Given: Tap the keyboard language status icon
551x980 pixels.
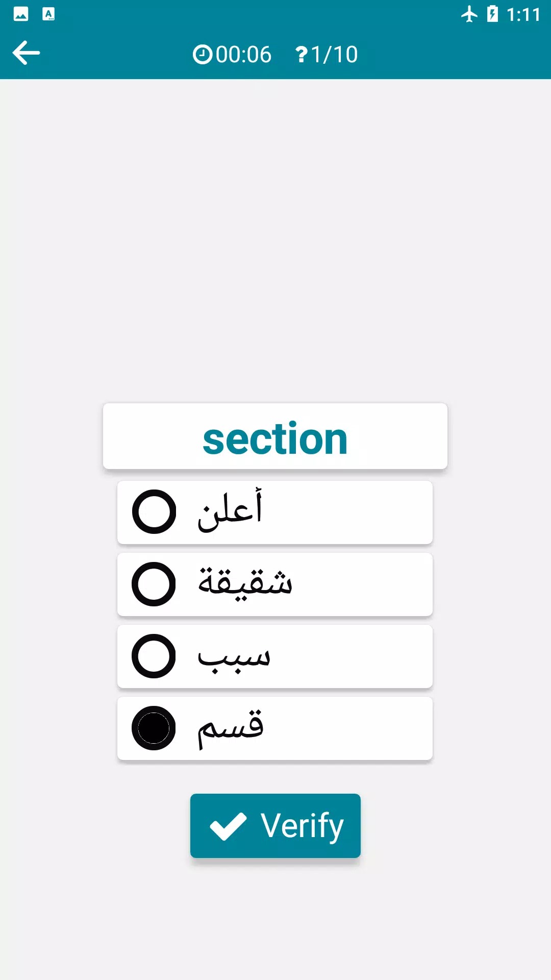Looking at the screenshot, I should tap(48, 14).
